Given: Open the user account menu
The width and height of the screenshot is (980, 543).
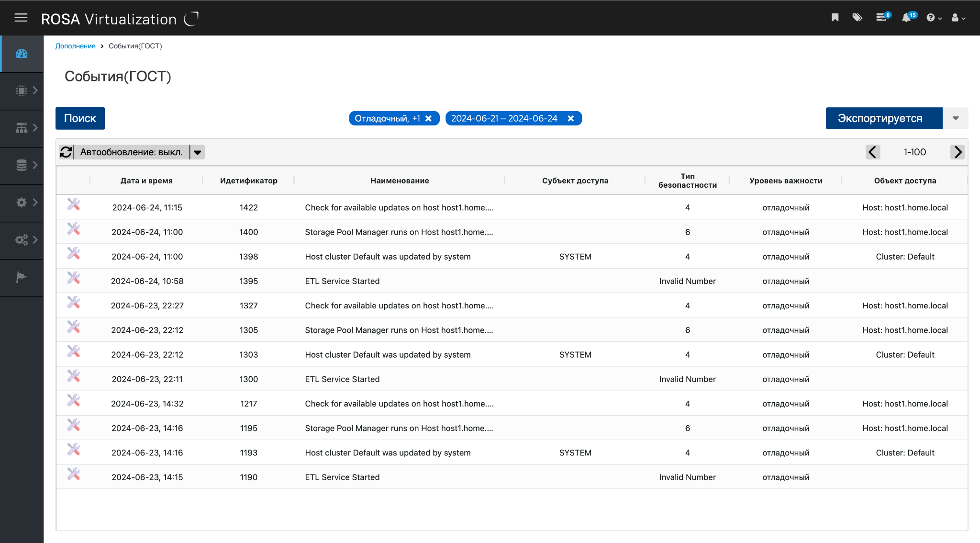Looking at the screenshot, I should click(958, 18).
